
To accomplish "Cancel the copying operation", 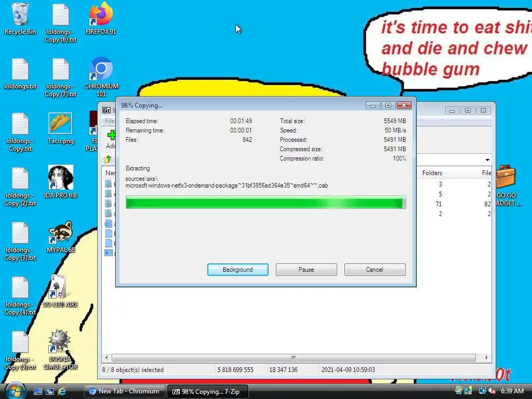I will click(375, 270).
